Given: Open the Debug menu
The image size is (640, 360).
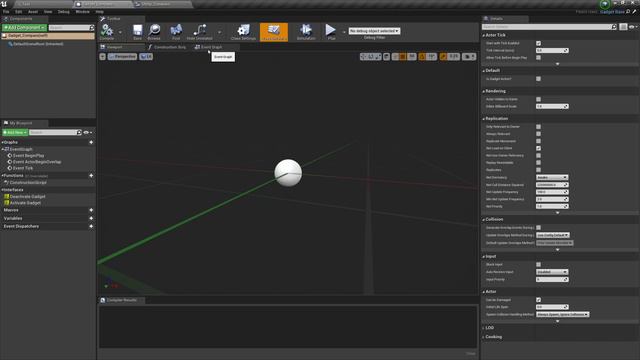Looking at the screenshot, I should [64, 12].
